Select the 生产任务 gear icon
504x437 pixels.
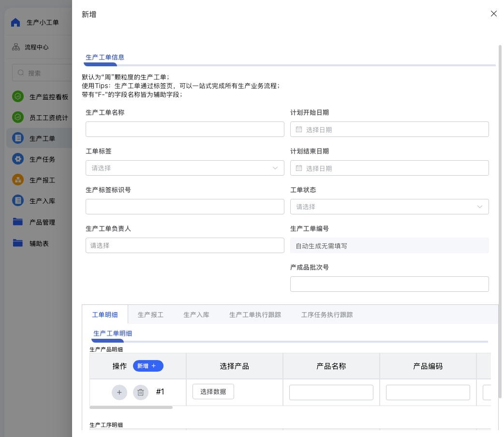[18, 159]
